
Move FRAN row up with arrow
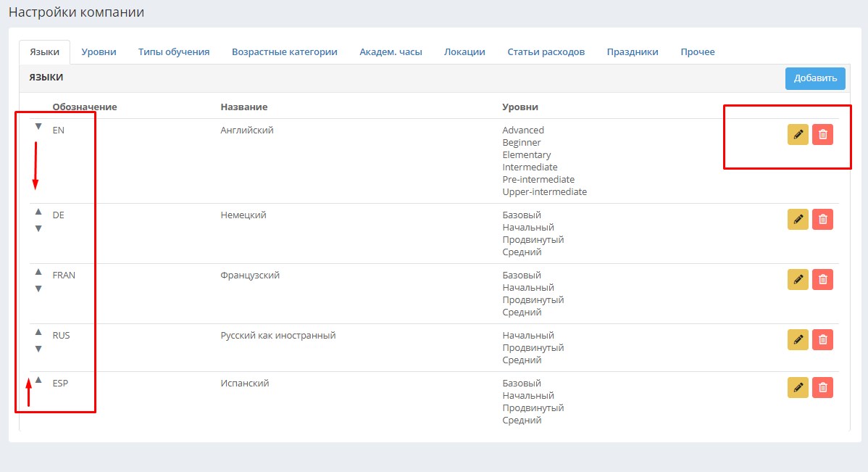[38, 272]
